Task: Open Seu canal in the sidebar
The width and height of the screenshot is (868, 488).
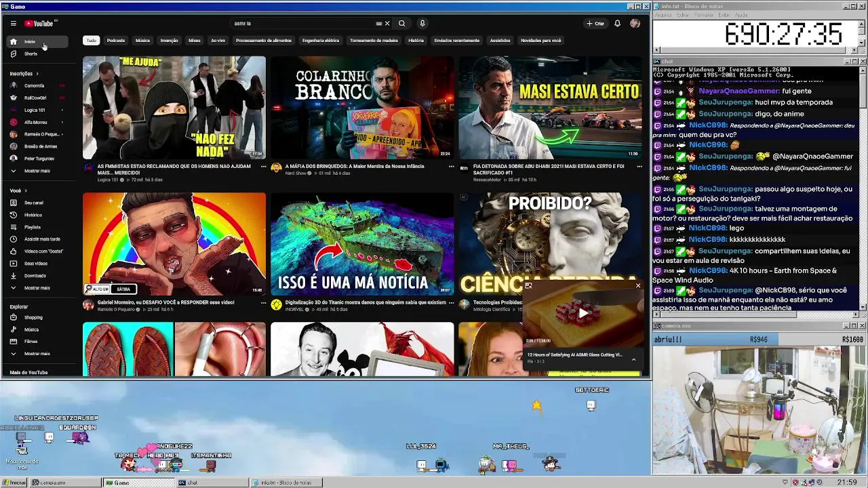Action: (x=37, y=203)
